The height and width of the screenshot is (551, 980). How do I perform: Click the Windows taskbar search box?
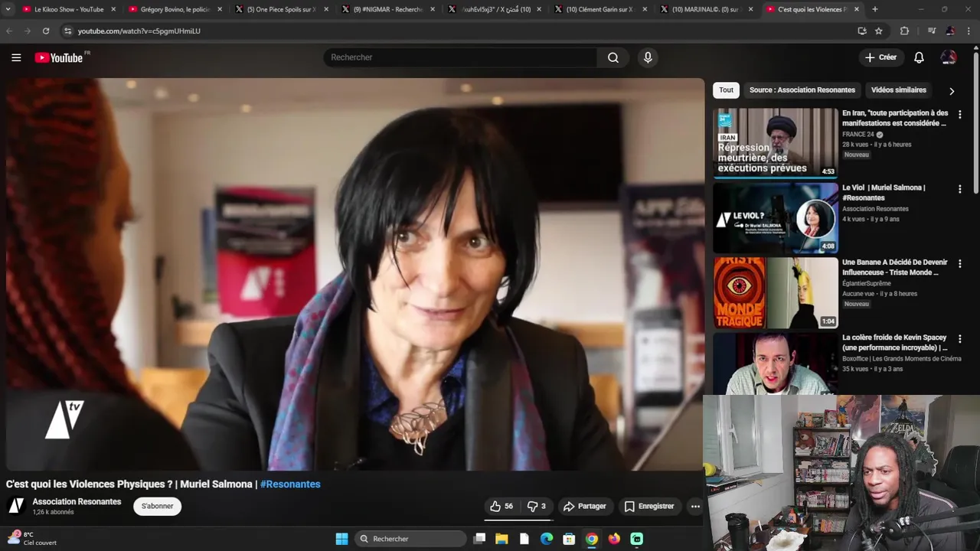pyautogui.click(x=411, y=539)
